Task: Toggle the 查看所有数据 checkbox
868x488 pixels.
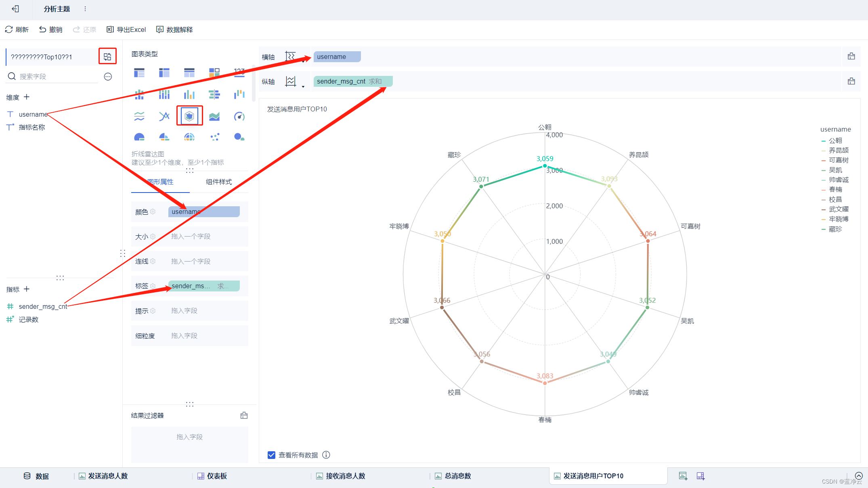Action: click(272, 455)
